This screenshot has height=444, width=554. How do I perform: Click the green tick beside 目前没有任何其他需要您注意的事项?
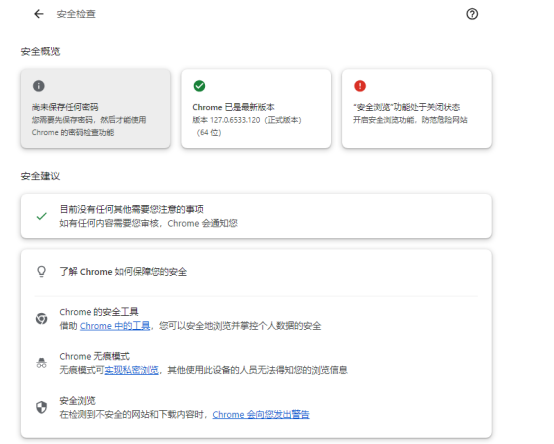[x=42, y=216]
